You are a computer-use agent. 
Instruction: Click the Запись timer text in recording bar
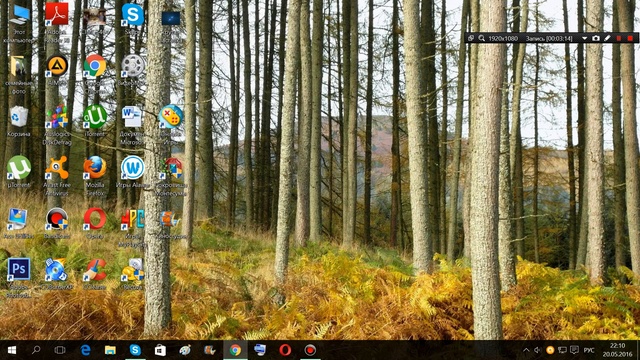click(x=549, y=38)
